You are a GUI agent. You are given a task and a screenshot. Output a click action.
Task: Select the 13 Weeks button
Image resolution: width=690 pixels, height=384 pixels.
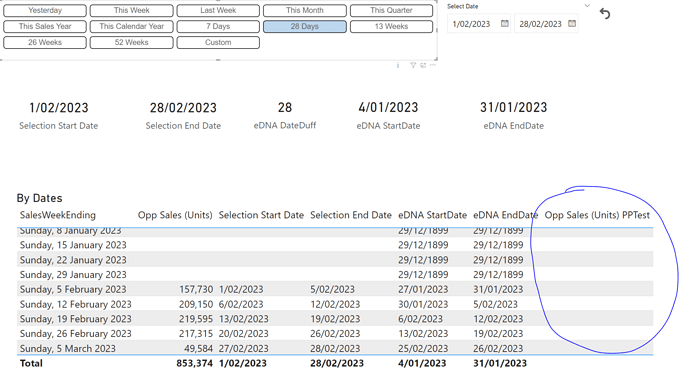point(391,26)
